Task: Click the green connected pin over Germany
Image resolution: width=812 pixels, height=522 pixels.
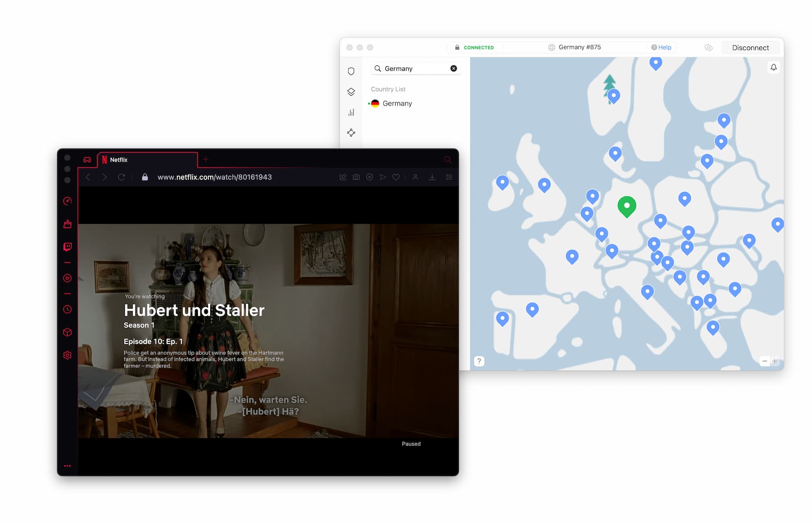Action: pyautogui.click(x=627, y=207)
